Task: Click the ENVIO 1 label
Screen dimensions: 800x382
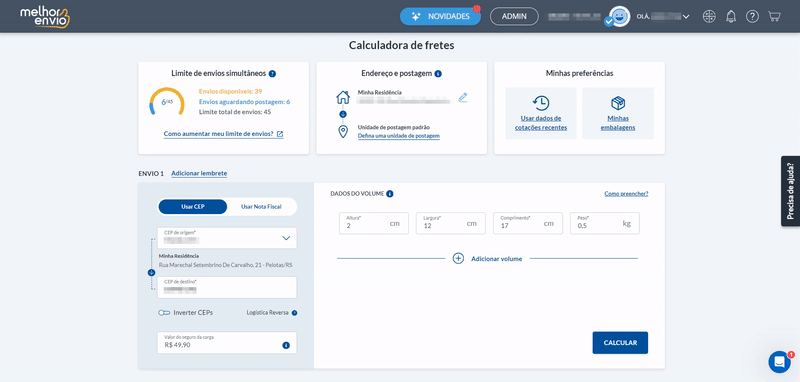Action: 151,173
